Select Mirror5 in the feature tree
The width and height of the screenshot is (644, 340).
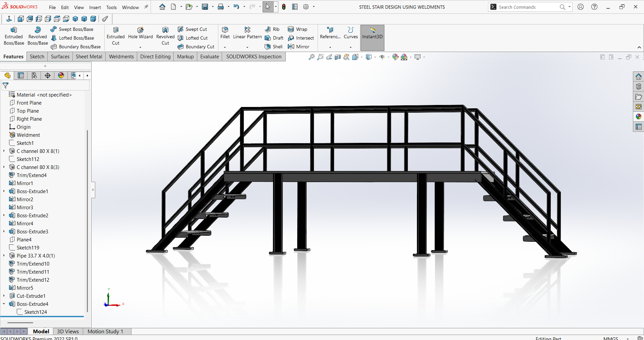[x=25, y=288]
